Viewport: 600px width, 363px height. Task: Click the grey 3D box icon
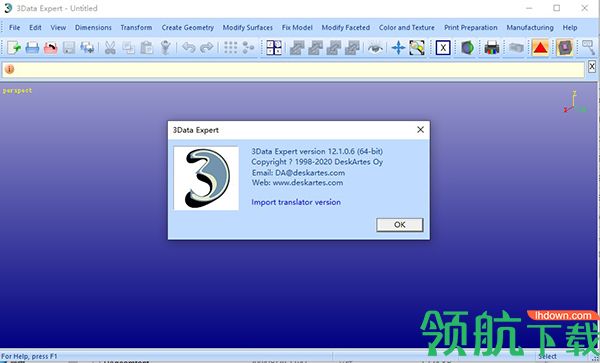coord(516,48)
